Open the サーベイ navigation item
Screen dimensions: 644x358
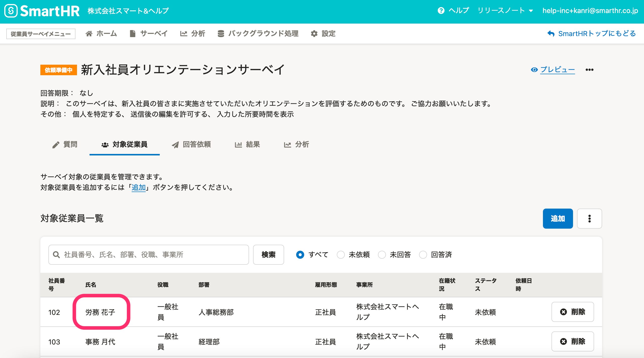tap(148, 34)
